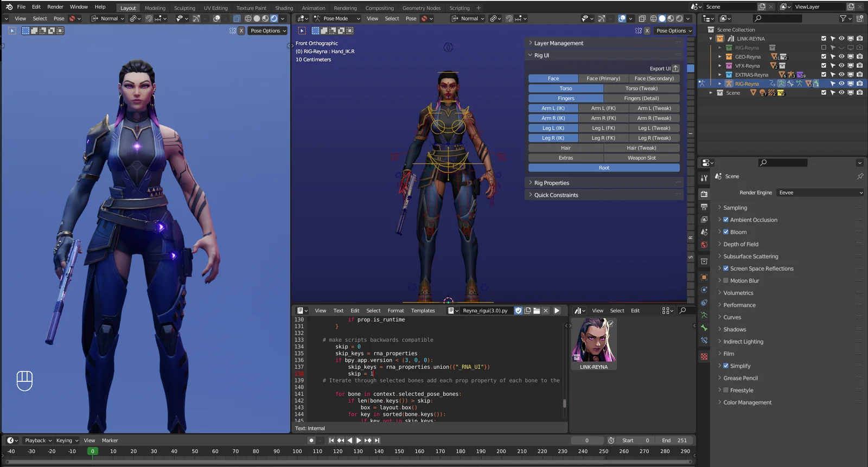
Task: Select the LINK-REYNA asset thumbnail
Action: tap(594, 343)
